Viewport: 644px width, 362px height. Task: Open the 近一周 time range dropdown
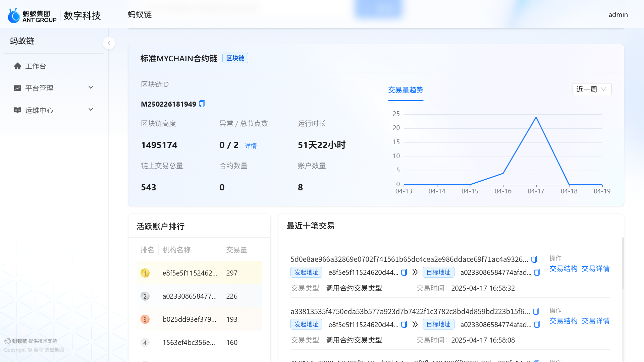(591, 89)
